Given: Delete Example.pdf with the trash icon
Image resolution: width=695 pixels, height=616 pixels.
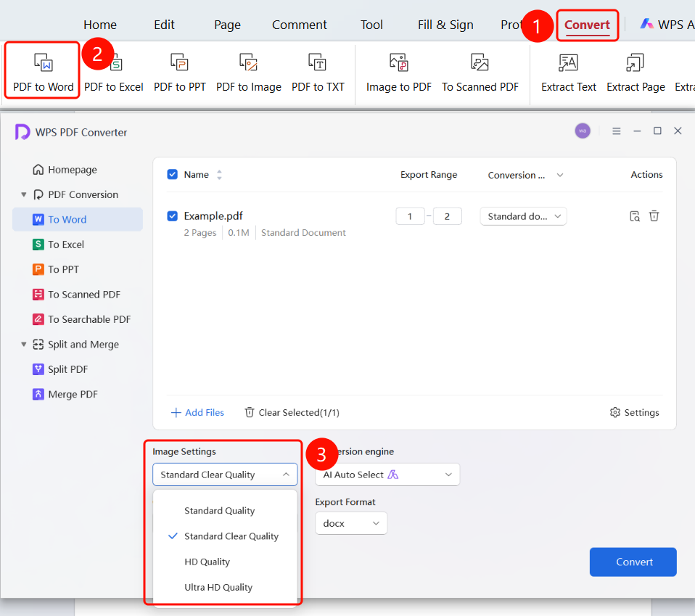Looking at the screenshot, I should click(654, 216).
